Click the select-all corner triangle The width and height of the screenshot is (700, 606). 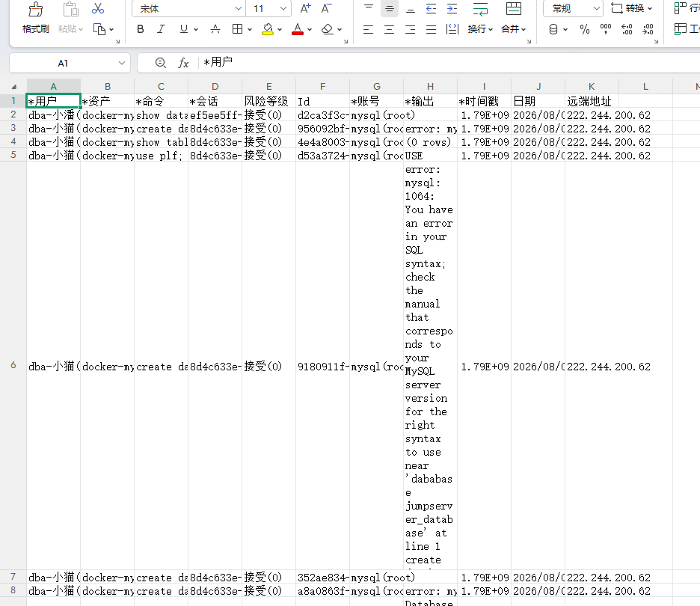14,87
